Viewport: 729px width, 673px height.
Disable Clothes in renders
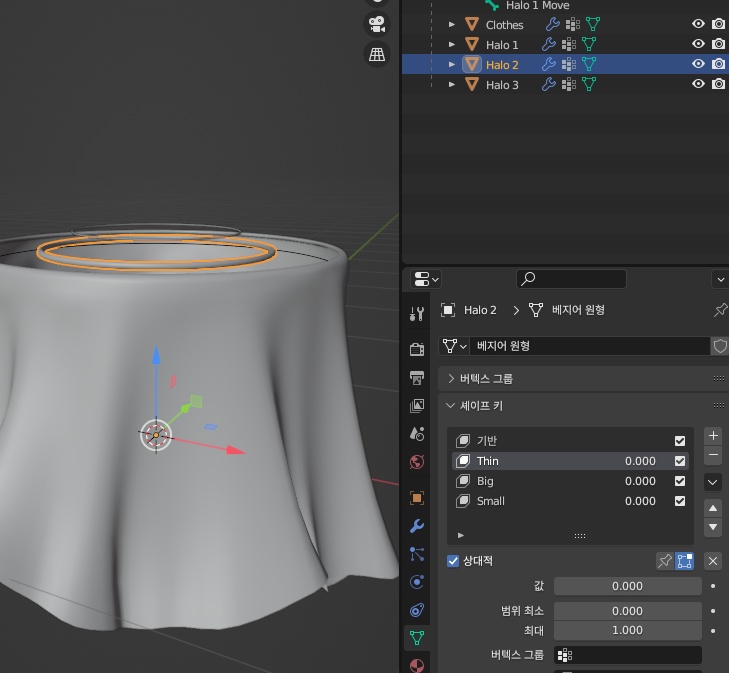[718, 24]
